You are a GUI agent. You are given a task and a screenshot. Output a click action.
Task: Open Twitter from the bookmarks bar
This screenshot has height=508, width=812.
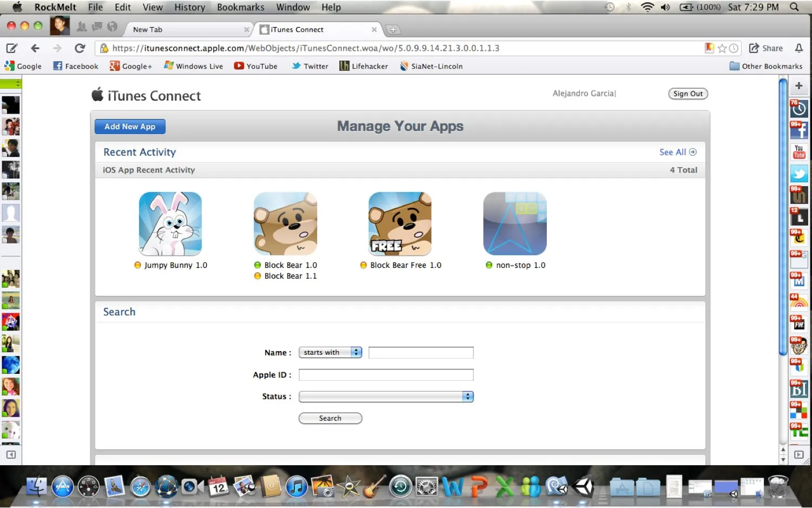tap(309, 65)
